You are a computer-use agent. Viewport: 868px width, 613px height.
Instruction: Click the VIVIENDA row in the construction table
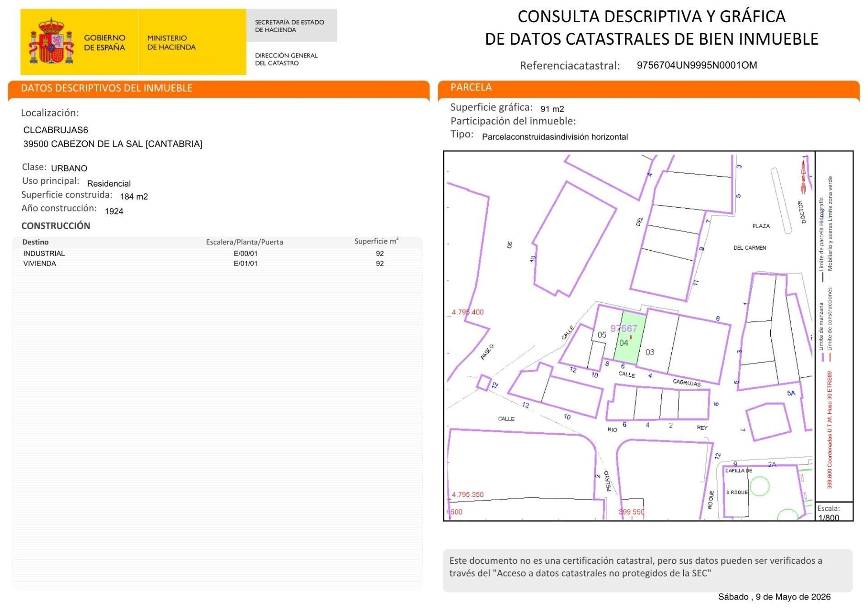coord(217,263)
